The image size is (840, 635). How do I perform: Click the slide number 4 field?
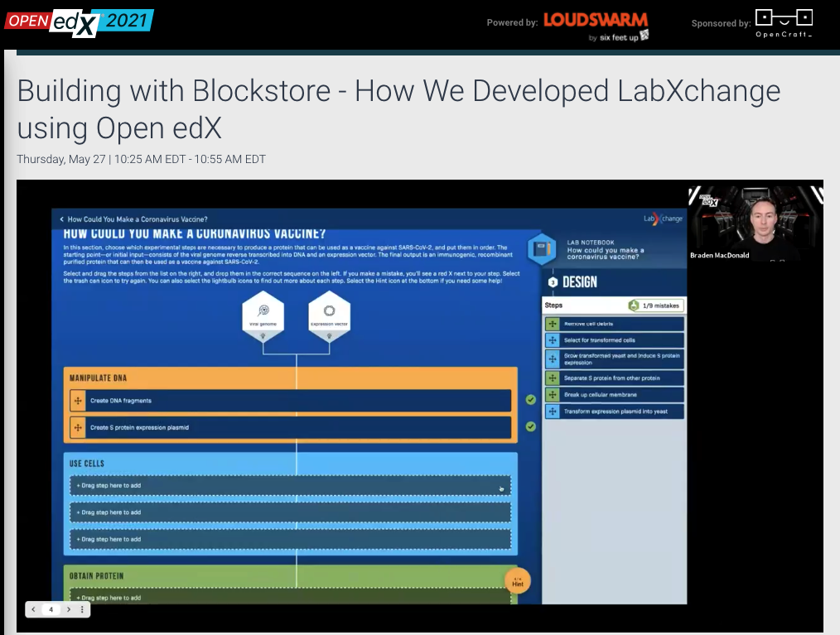click(51, 609)
